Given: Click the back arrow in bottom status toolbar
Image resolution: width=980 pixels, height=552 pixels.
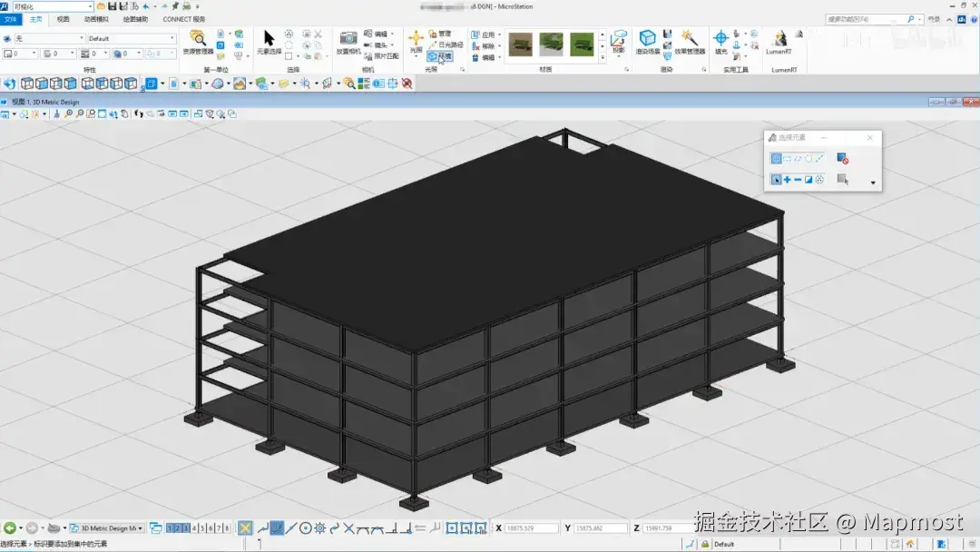Looking at the screenshot, I should pyautogui.click(x=10, y=528).
